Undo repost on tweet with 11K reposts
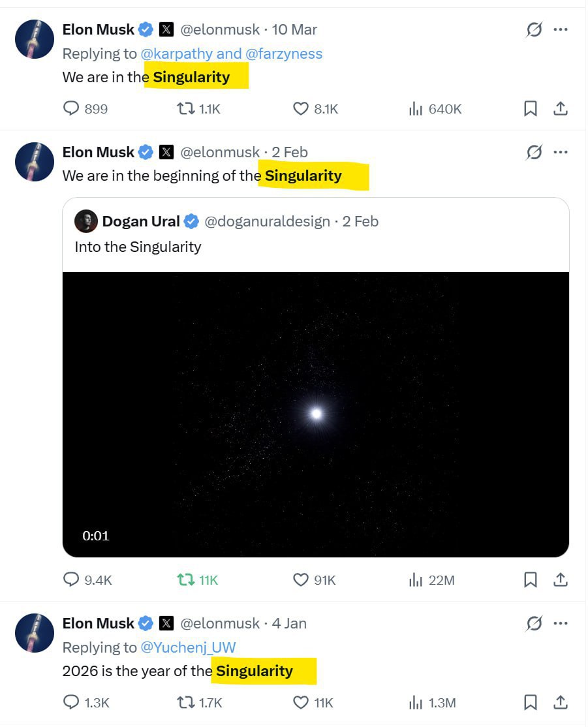Viewport: 588px width, 727px height. click(x=186, y=580)
